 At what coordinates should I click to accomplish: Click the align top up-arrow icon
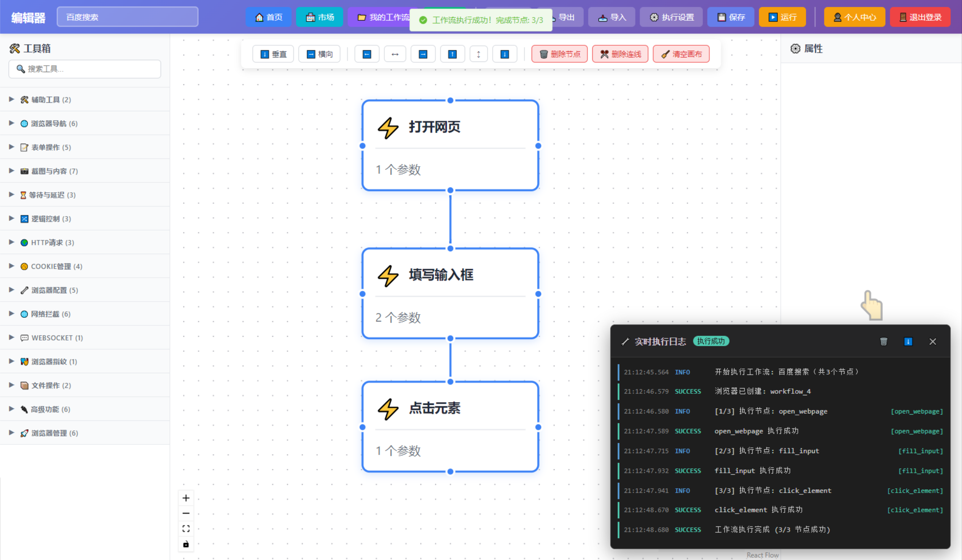coord(452,54)
